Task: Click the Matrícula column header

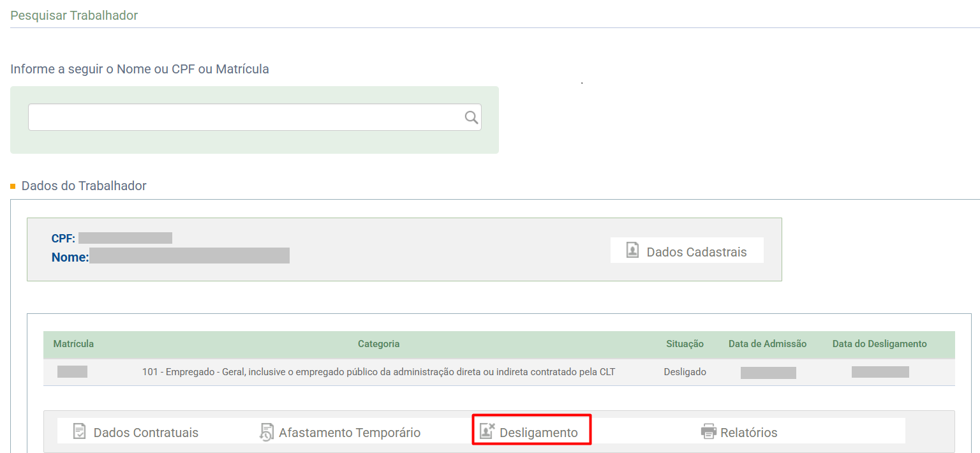Action: pos(73,344)
